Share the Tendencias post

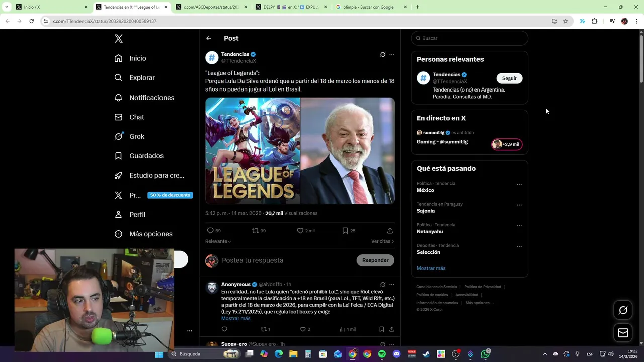(x=390, y=231)
